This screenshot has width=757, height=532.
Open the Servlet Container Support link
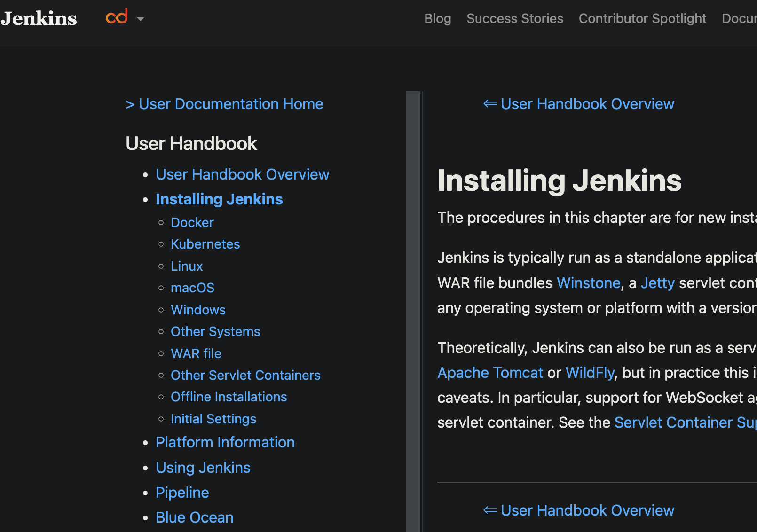pos(686,422)
